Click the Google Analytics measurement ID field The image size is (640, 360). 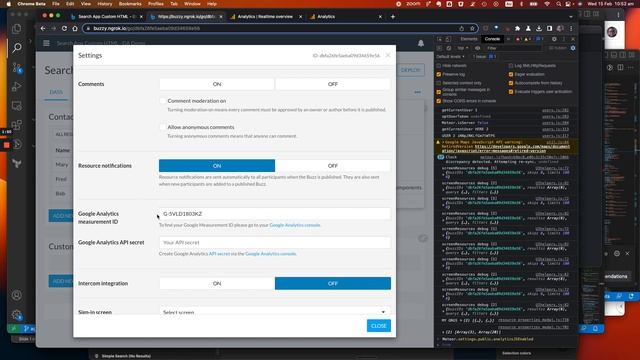pyautogui.click(x=275, y=214)
